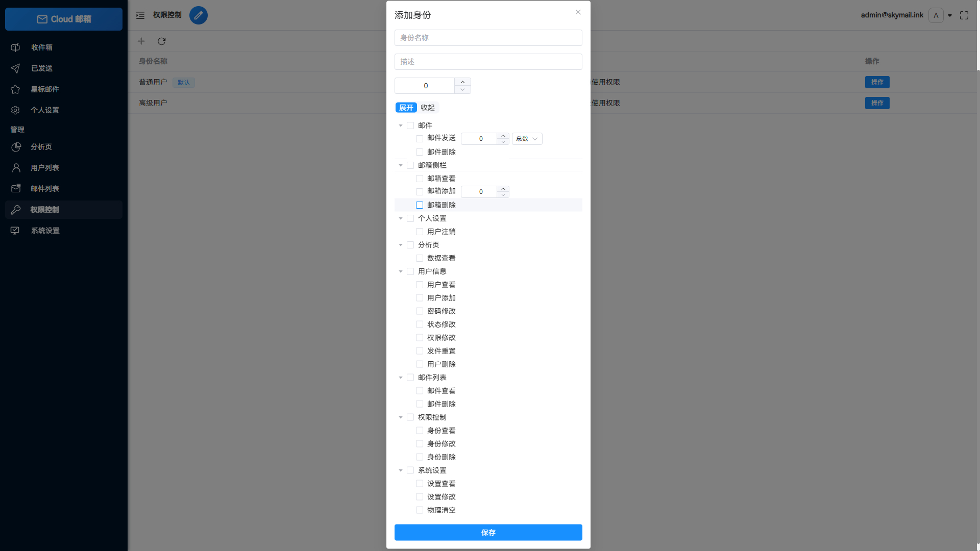Click the refresh icon in the toolbar
The height and width of the screenshot is (551, 980).
pos(162,41)
